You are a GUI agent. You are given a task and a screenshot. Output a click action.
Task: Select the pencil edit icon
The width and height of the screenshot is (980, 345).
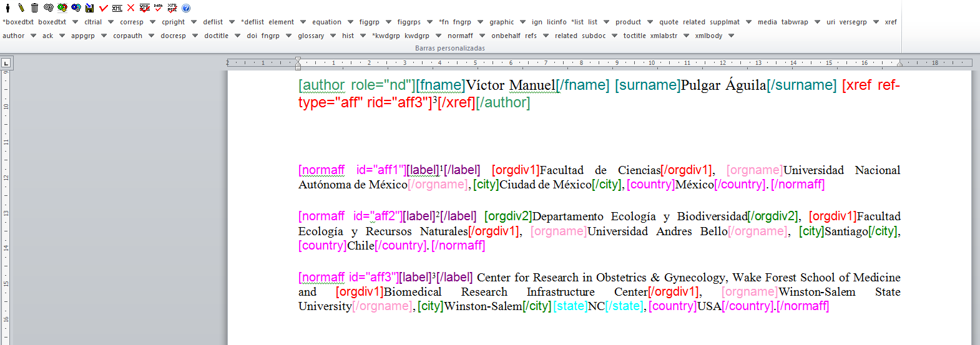(21, 8)
